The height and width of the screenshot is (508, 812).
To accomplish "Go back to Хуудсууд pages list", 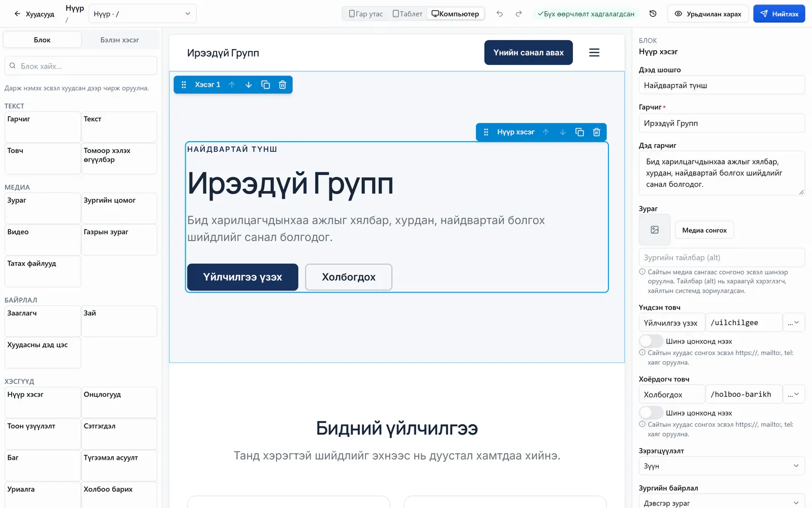I will 34,14.
